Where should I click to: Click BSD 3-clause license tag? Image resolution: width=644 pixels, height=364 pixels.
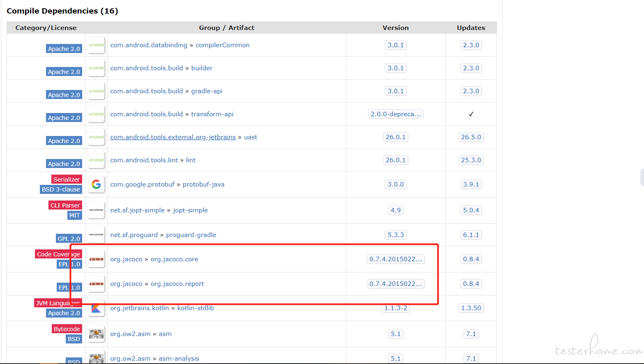[61, 189]
